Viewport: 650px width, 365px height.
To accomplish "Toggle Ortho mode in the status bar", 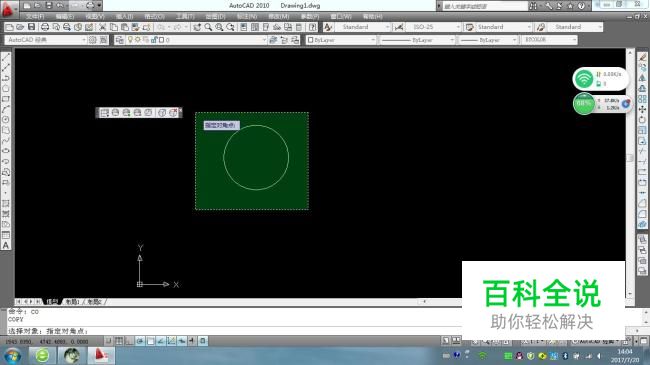I will [x=129, y=341].
